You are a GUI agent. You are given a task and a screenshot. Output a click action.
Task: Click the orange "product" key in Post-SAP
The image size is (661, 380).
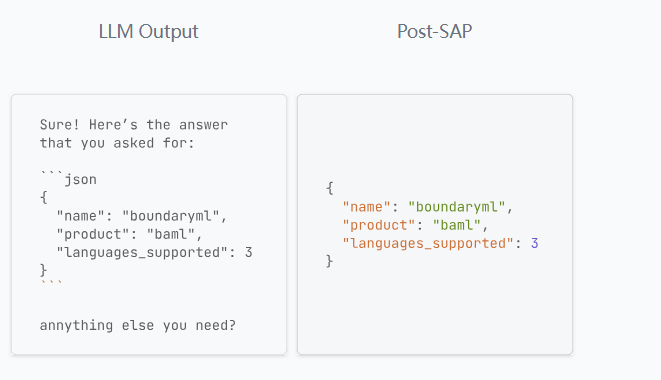point(379,225)
